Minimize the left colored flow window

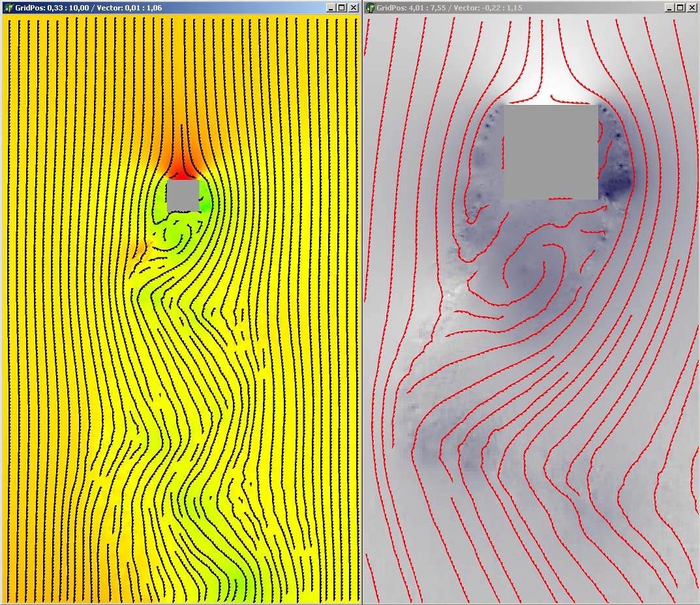[331, 7]
